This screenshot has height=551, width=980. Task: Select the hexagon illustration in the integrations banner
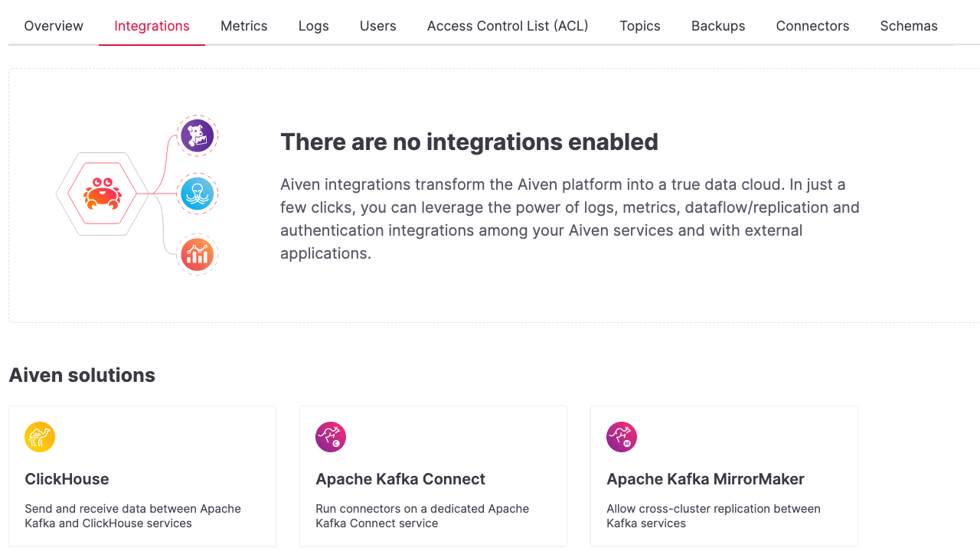pos(102,194)
